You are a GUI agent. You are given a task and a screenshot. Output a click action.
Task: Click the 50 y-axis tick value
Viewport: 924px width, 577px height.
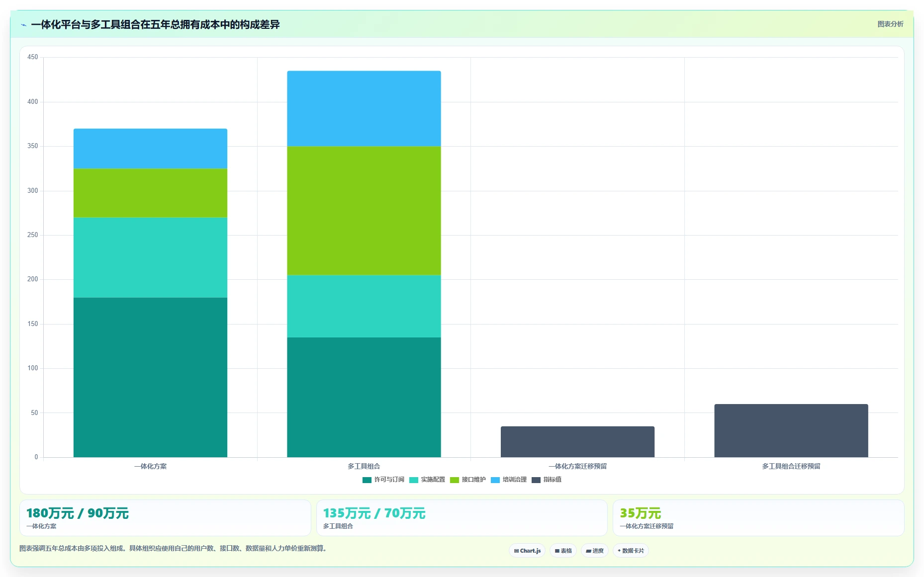tap(34, 413)
